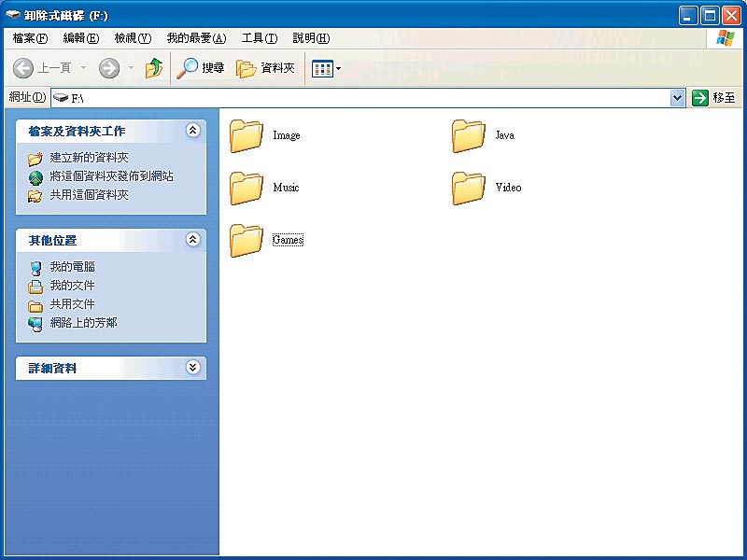Click the drive icon in address bar
Viewport: 747px width, 560px height.
click(61, 98)
